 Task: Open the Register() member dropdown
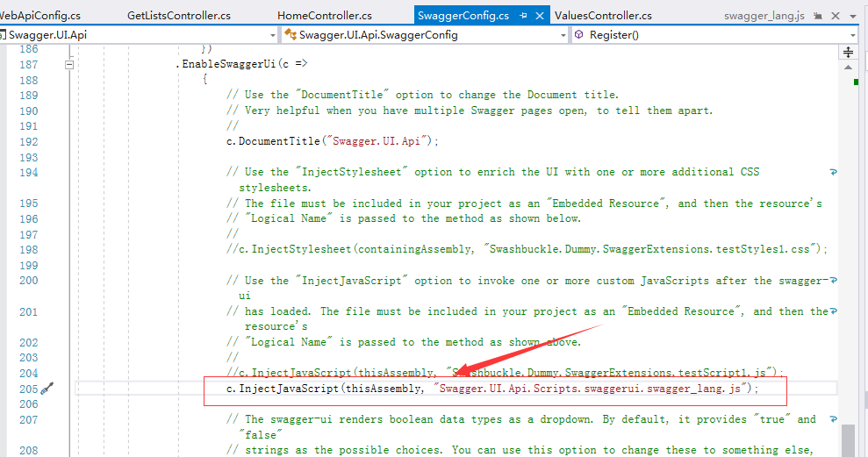click(x=853, y=35)
